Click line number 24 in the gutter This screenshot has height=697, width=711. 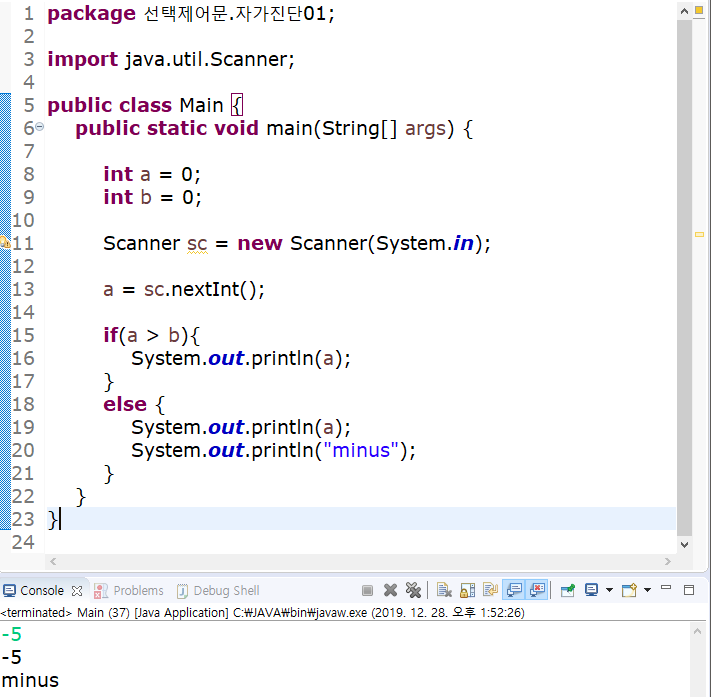click(x=23, y=542)
